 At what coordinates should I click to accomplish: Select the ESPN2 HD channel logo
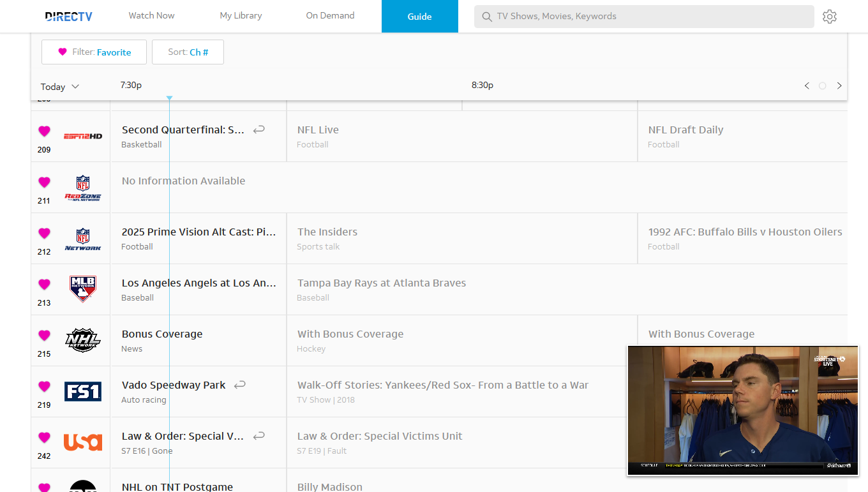[83, 136]
